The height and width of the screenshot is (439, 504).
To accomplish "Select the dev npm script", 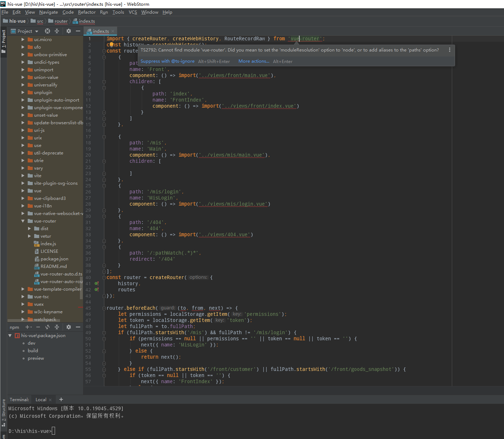I will coord(32,343).
